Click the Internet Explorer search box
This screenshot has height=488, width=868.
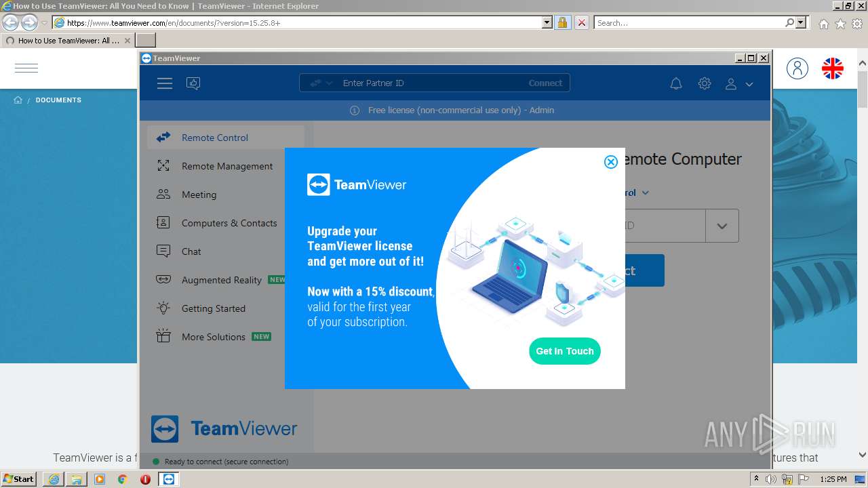tap(690, 22)
